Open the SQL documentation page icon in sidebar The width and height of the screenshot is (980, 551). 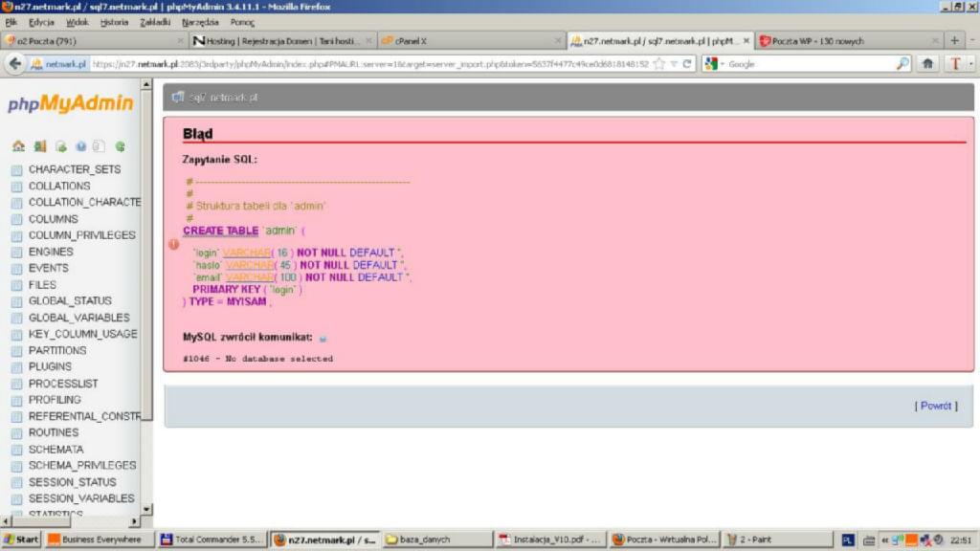tap(99, 146)
